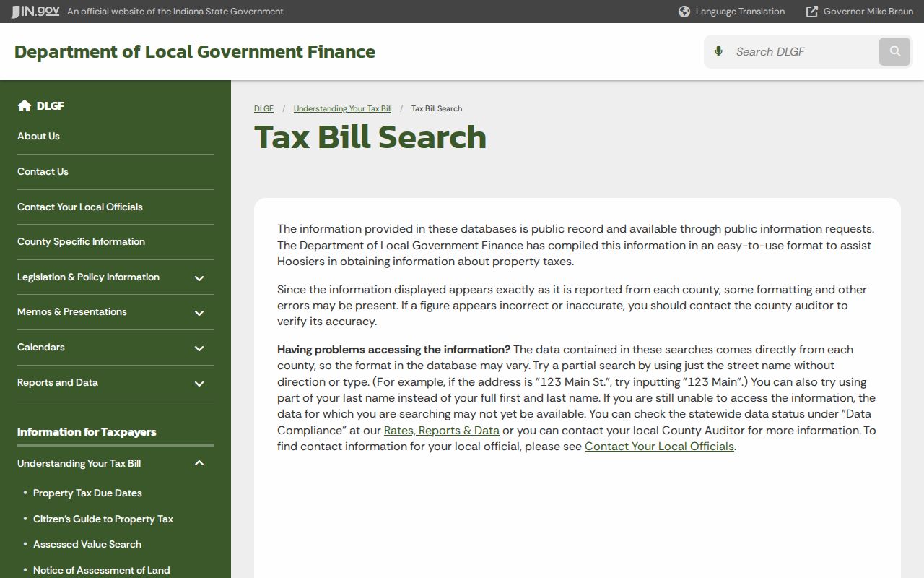Expand the Calendars submenu
The image size is (924, 578).
[199, 348]
